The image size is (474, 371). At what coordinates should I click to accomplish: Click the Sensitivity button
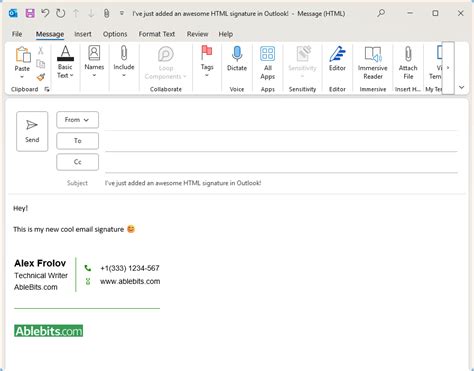pyautogui.click(x=302, y=63)
